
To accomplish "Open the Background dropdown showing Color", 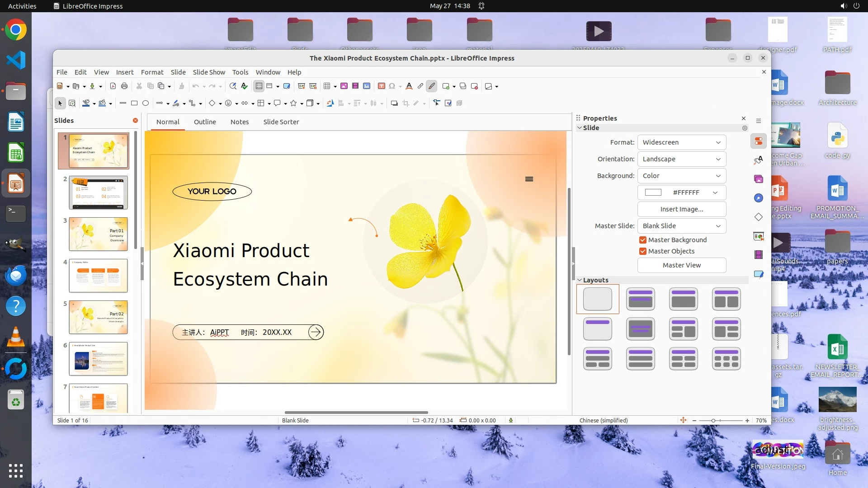I will pyautogui.click(x=681, y=176).
